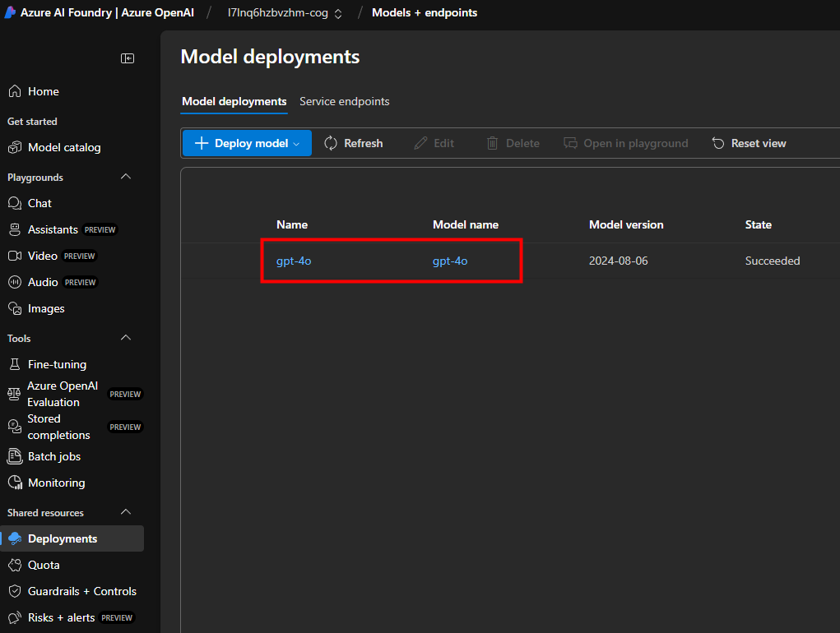Screen dimensions: 840x633
Task: Click the l7Inq6hzbvzhm-cog resource breadcrumb
Action: [277, 13]
